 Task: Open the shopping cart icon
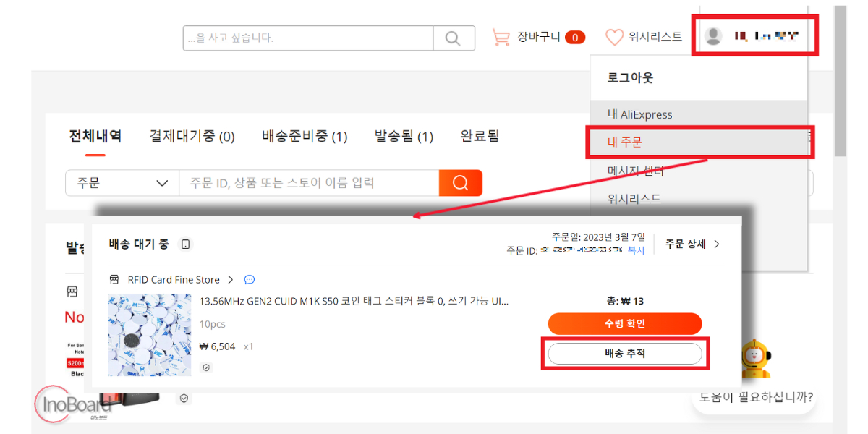501,37
